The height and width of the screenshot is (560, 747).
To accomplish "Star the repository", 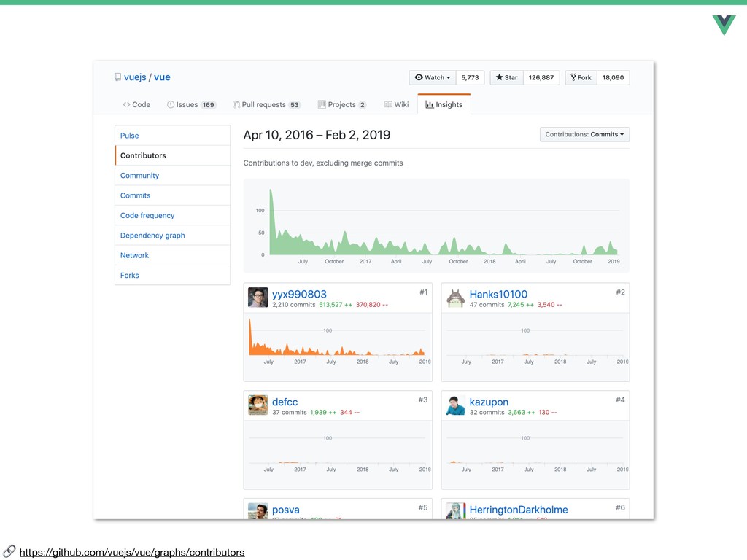I will pyautogui.click(x=506, y=77).
